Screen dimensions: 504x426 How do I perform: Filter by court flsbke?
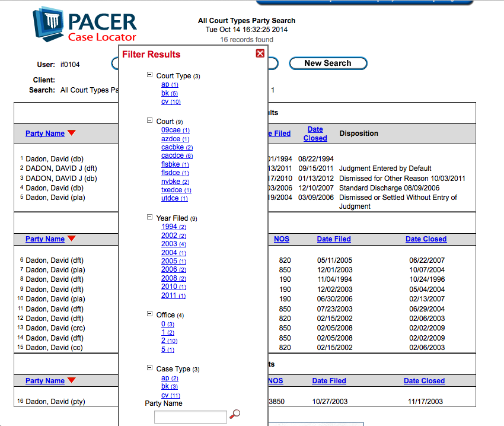click(x=175, y=164)
